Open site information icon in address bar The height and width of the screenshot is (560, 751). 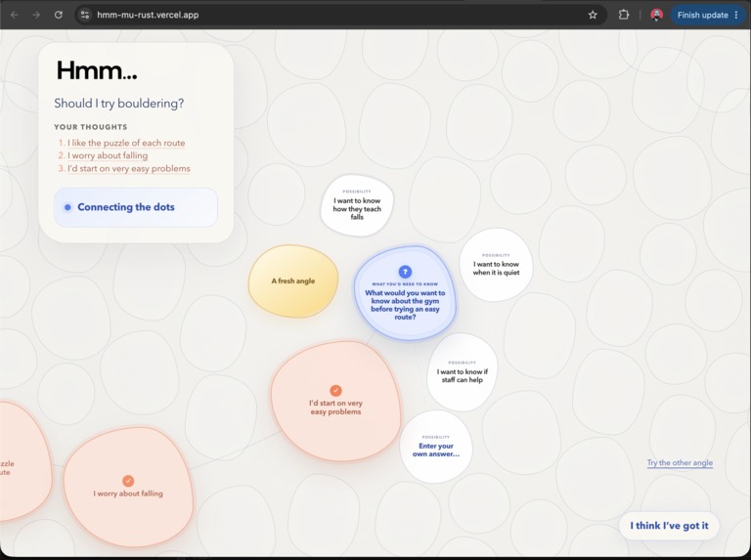[85, 15]
